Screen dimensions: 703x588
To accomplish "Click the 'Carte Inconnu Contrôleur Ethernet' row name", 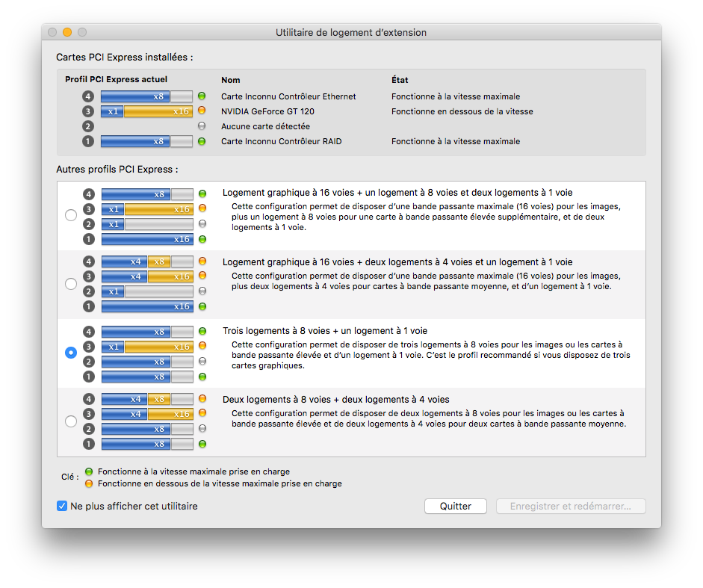I will coord(288,96).
